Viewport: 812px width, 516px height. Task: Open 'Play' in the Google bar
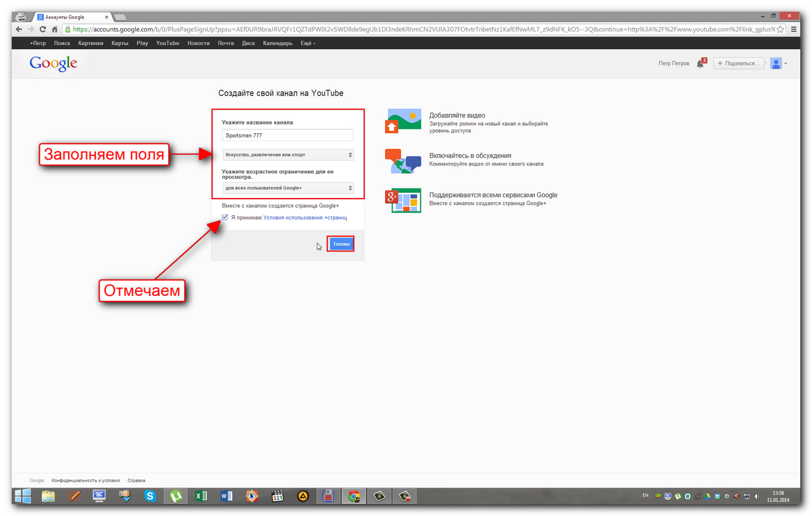142,43
